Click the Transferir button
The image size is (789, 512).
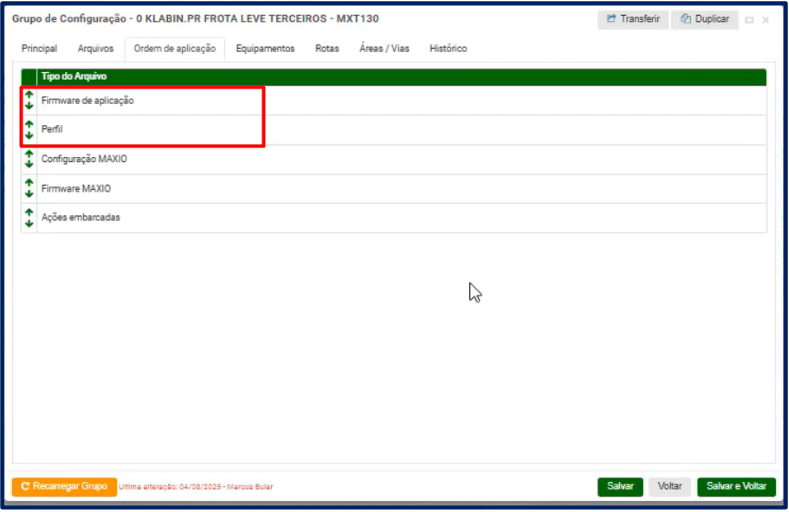click(x=633, y=19)
